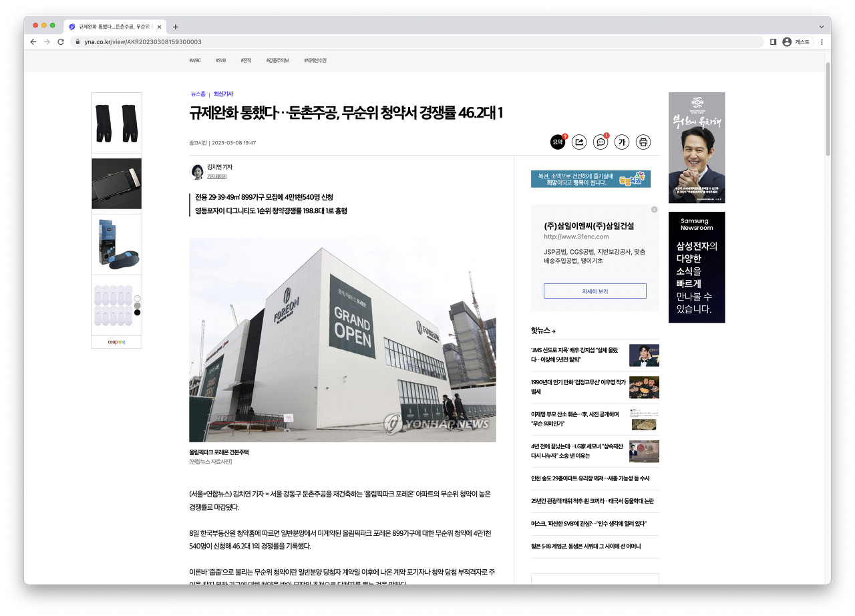Click the black belt buckle ad image
855x616 pixels.
coord(116,184)
